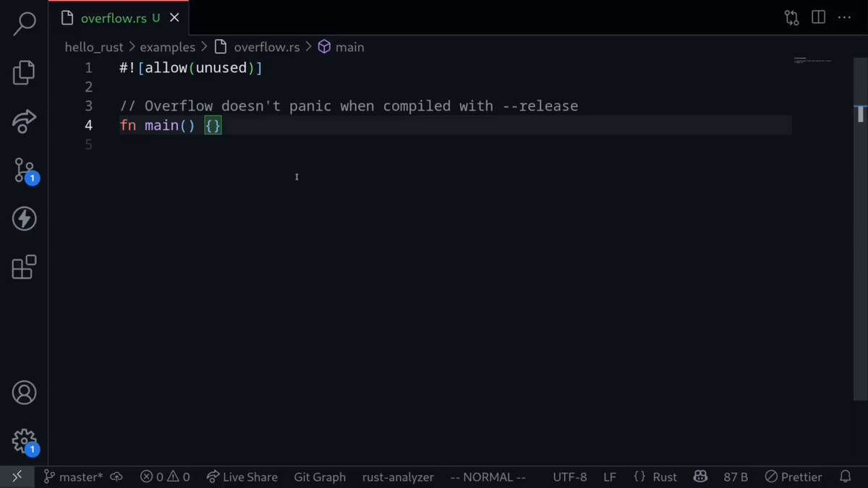Open Manage settings gear menu

(x=24, y=440)
